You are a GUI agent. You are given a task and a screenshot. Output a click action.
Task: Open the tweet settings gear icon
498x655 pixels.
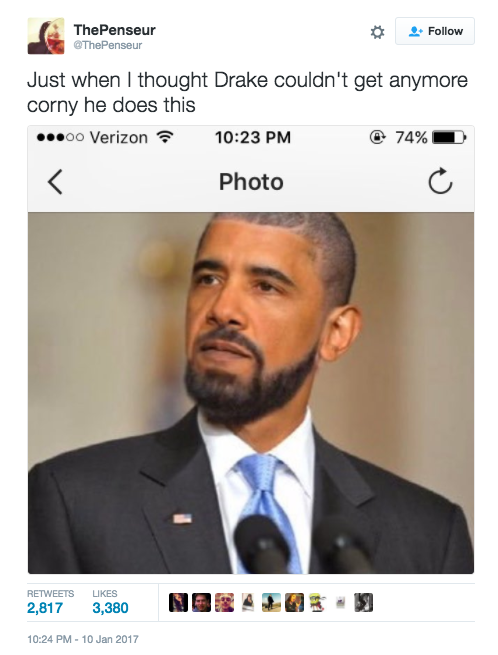(x=377, y=32)
